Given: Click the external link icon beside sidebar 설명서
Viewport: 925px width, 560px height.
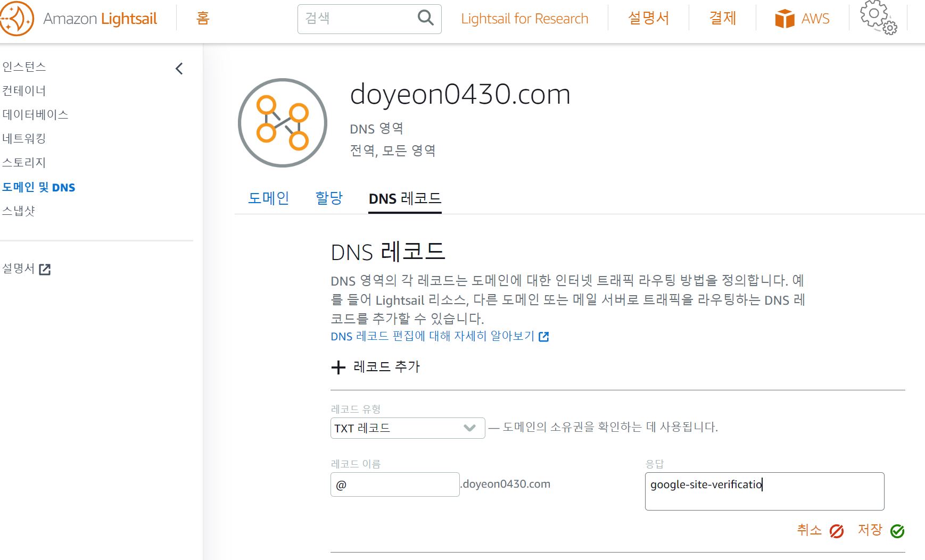Looking at the screenshot, I should 45,270.
